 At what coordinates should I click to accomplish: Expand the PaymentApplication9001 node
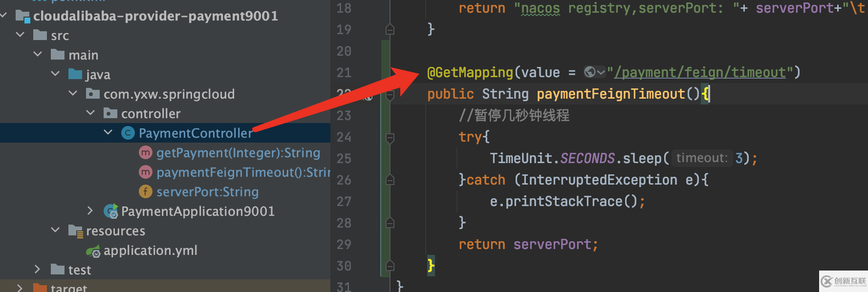pos(90,211)
